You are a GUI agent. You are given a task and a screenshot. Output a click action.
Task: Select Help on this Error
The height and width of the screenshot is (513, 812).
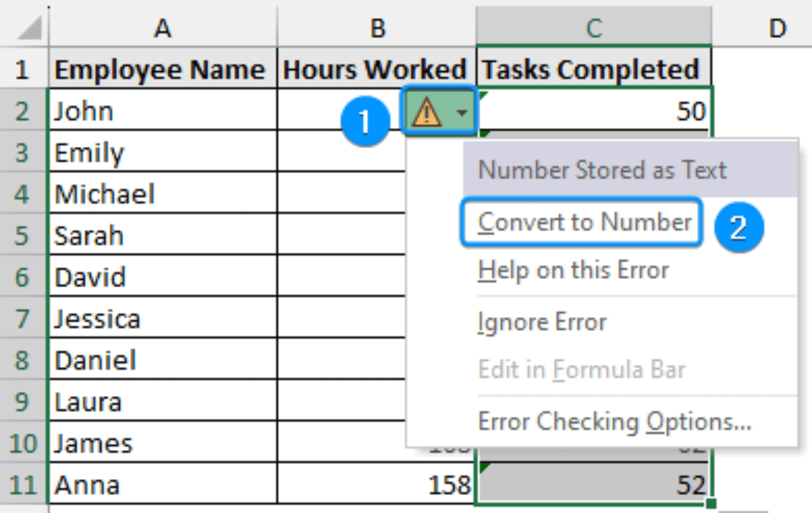click(573, 270)
